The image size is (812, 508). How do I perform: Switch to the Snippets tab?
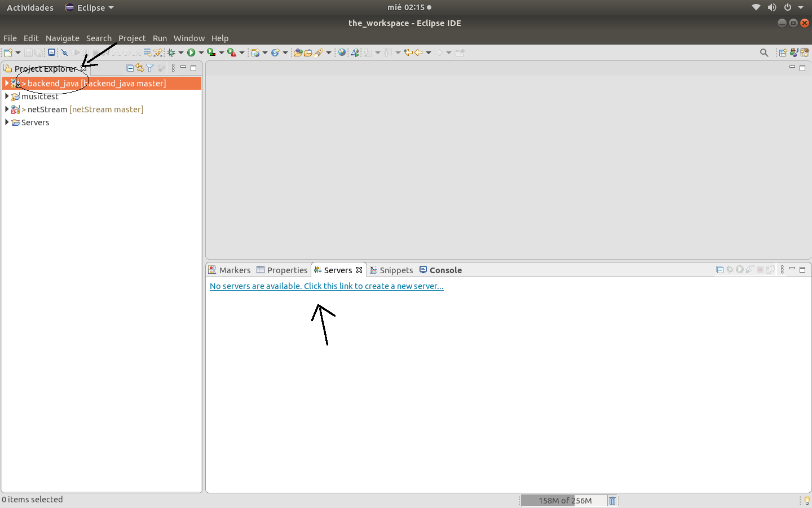(391, 270)
